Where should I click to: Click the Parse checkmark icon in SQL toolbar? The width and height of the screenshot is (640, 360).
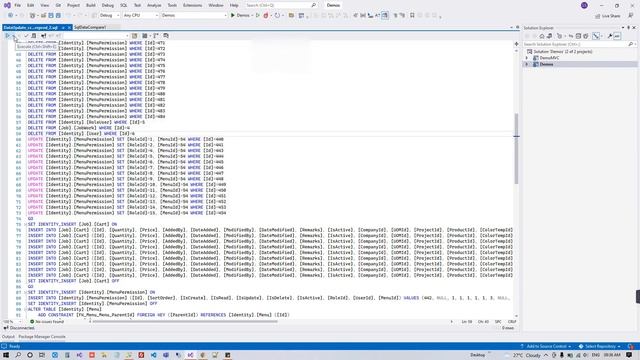(x=26, y=36)
